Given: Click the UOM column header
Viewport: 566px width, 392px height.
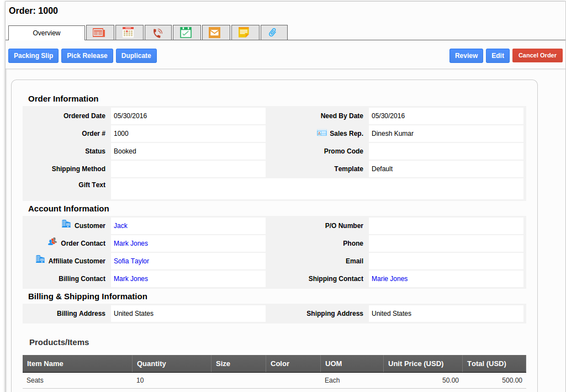Looking at the screenshot, I should pyautogui.click(x=352, y=364).
